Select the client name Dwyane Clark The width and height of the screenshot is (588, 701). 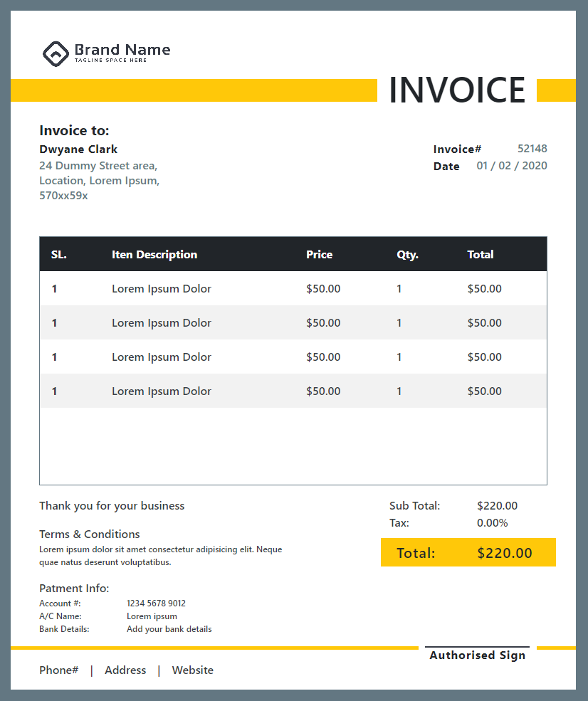pos(78,149)
